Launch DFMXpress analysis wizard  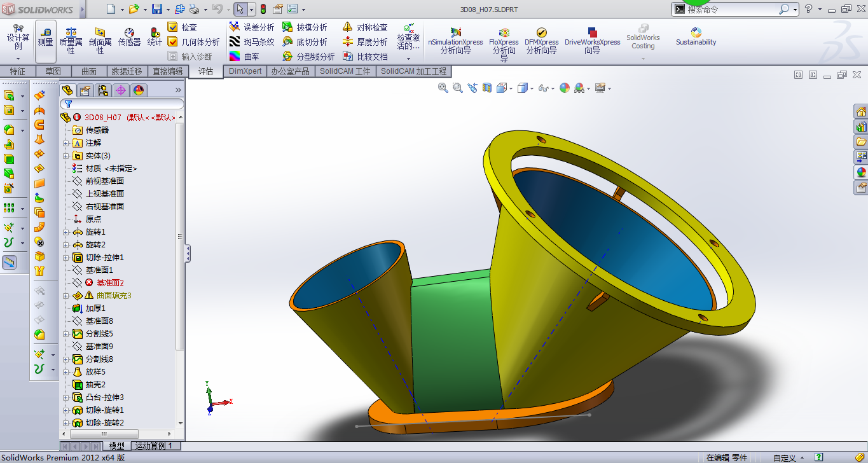(x=542, y=41)
